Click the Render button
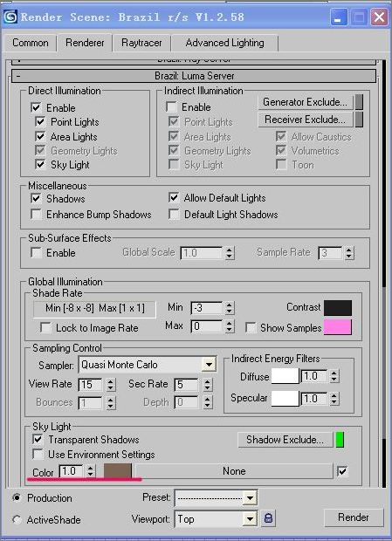The image size is (392, 541). coord(354,517)
